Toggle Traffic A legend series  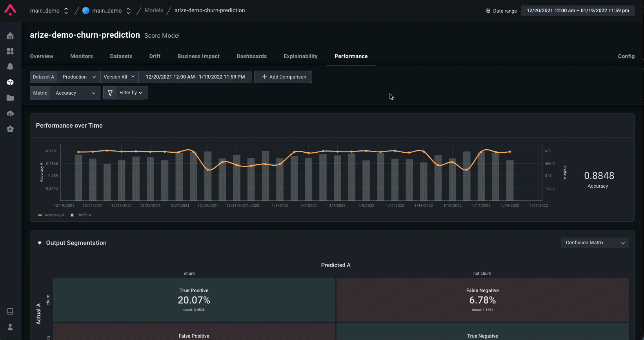point(81,215)
